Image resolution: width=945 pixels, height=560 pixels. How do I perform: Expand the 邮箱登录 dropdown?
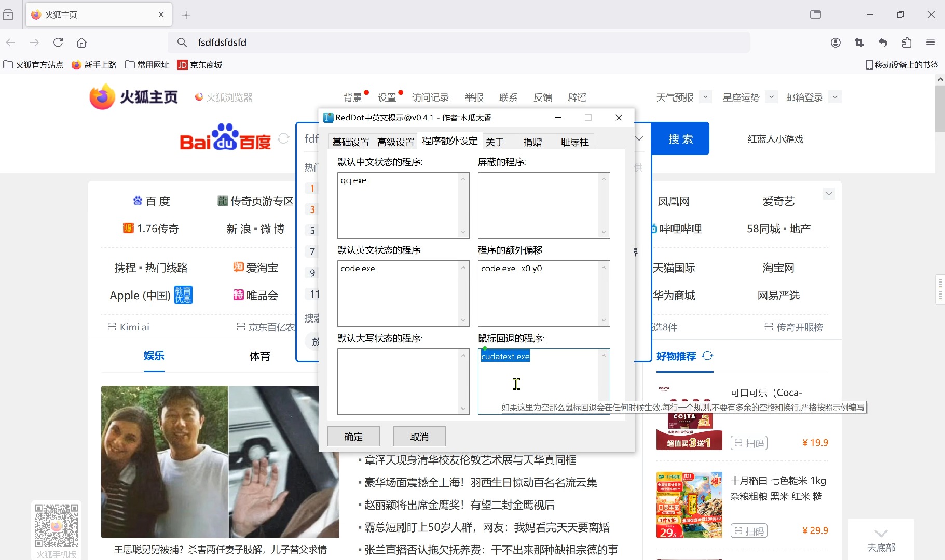click(835, 97)
